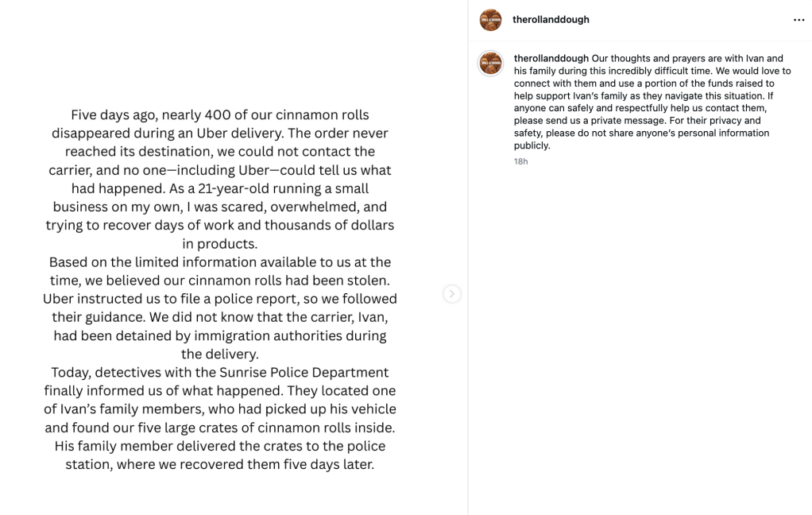This screenshot has height=515, width=812.
Task: Select the paragraph starting 'Five days ago'
Action: click(219, 179)
